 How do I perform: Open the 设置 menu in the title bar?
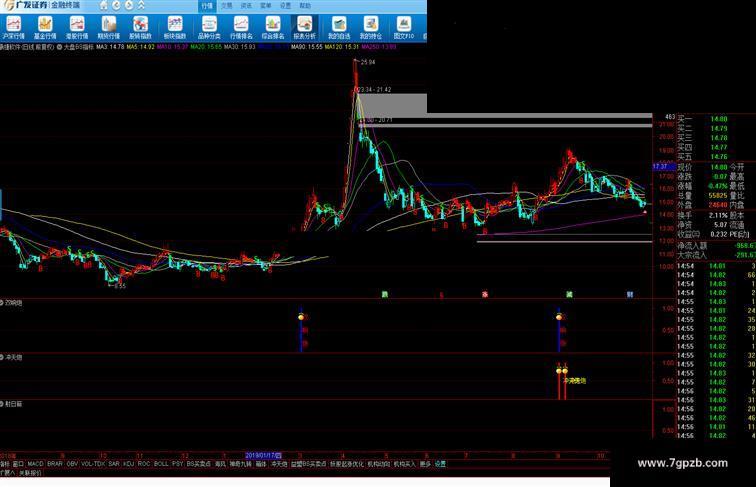tap(285, 6)
